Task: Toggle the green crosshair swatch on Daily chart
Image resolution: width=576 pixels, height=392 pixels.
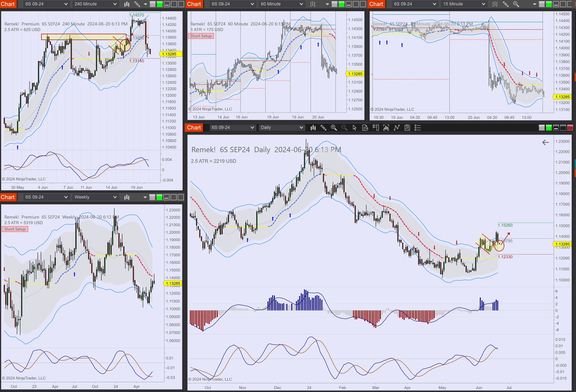Action: tap(549, 127)
